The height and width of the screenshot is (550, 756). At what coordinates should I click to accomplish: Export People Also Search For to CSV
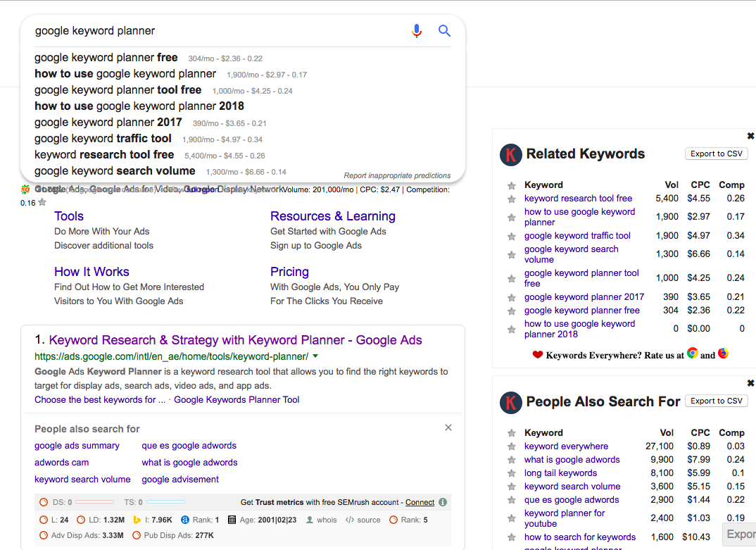717,401
